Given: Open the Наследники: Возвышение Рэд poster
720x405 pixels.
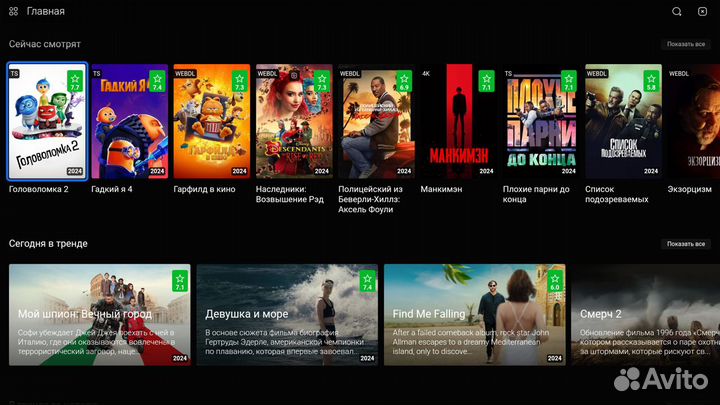Looking at the screenshot, I should click(294, 121).
